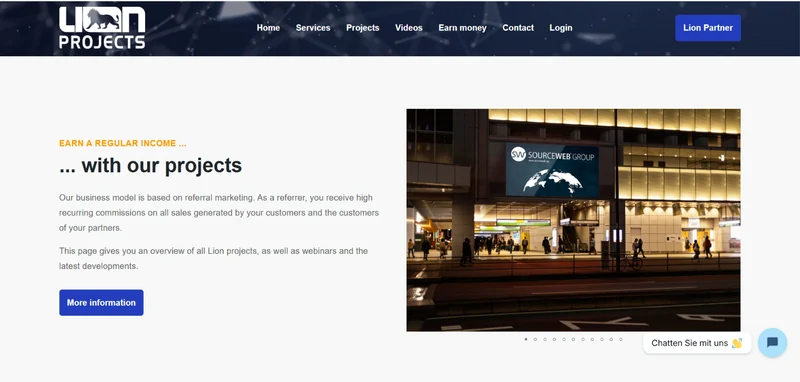This screenshot has width=800, height=382.
Task: Navigate to the Videos section
Action: [409, 28]
